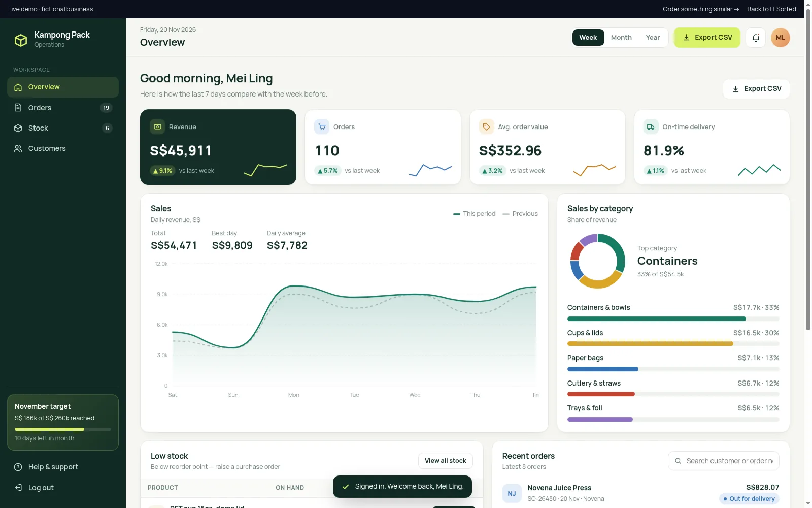Select the Overview sidebar item

[x=63, y=87]
